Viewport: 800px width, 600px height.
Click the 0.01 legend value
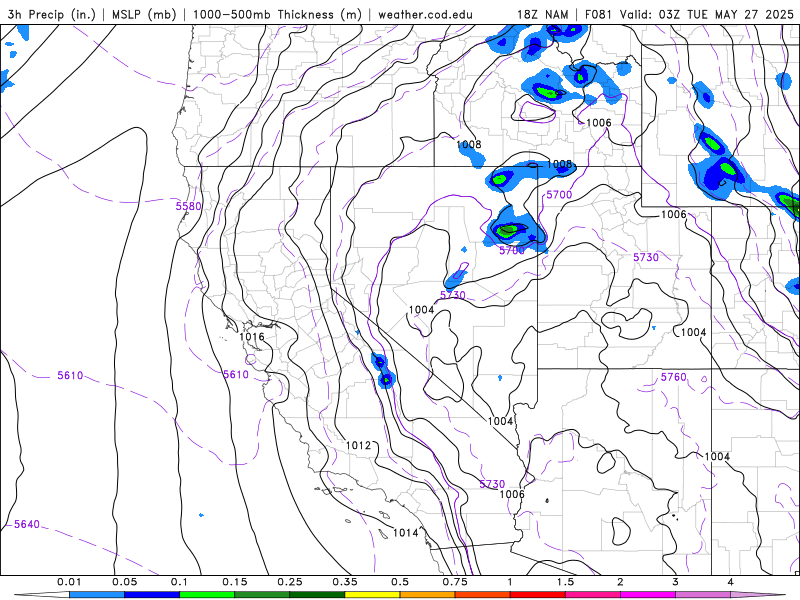pos(69,582)
